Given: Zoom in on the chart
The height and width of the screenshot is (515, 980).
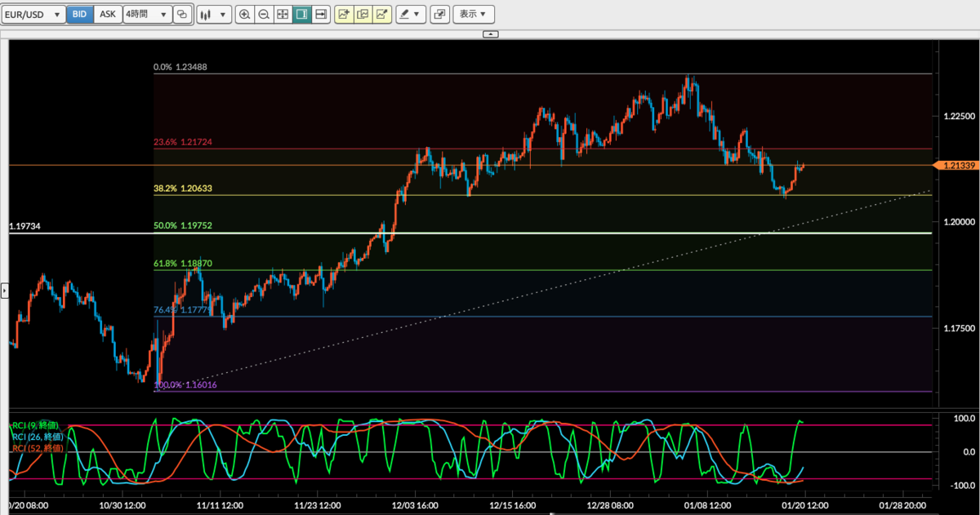Looking at the screenshot, I should 244,14.
